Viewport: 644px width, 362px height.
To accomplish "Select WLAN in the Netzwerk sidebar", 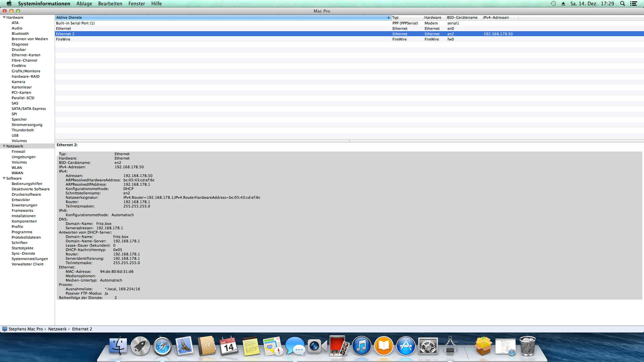I will coord(17,168).
